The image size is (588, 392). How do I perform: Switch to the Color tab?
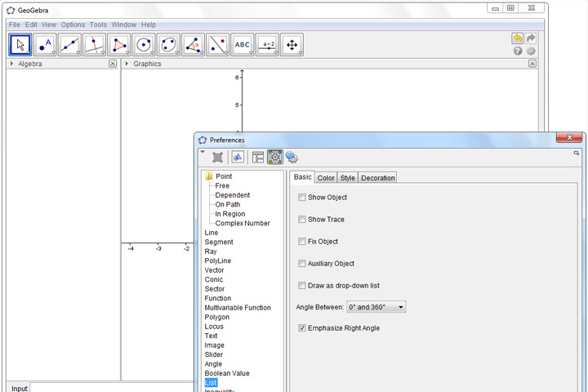coord(326,178)
